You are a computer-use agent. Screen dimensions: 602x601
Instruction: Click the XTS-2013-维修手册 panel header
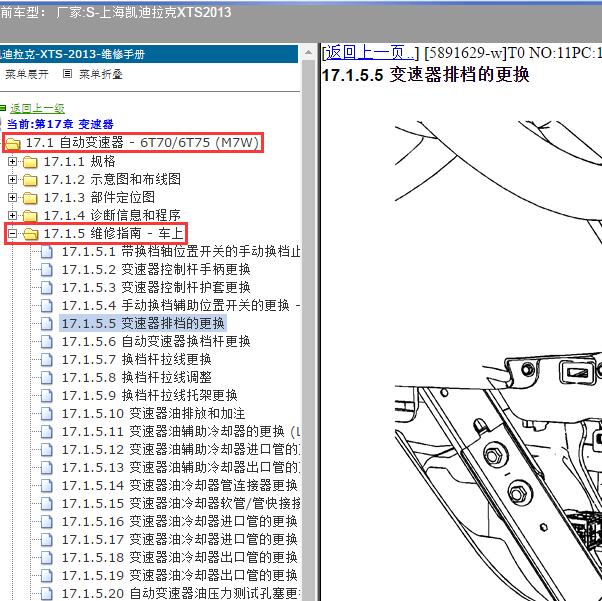[x=149, y=54]
